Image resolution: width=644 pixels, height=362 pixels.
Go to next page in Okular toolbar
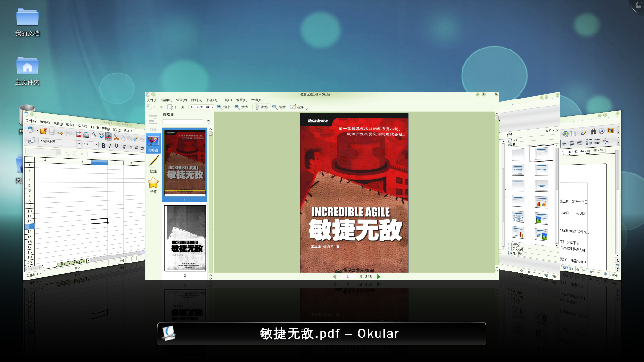[x=176, y=107]
